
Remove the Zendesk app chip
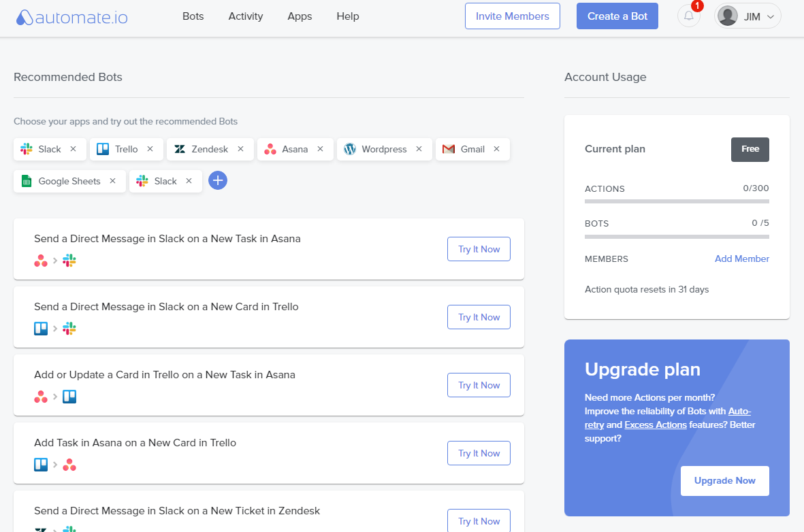(x=240, y=149)
